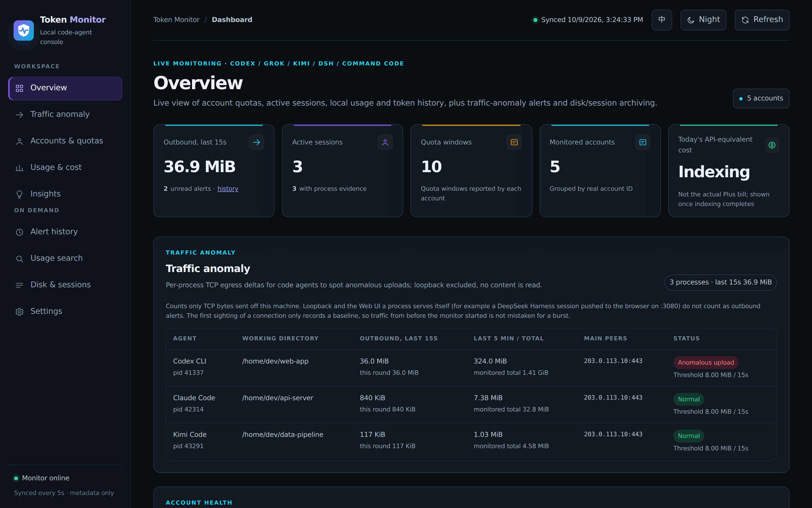This screenshot has width=812, height=508.
Task: Click the Token Monitor breadcrumb link
Action: pos(176,20)
